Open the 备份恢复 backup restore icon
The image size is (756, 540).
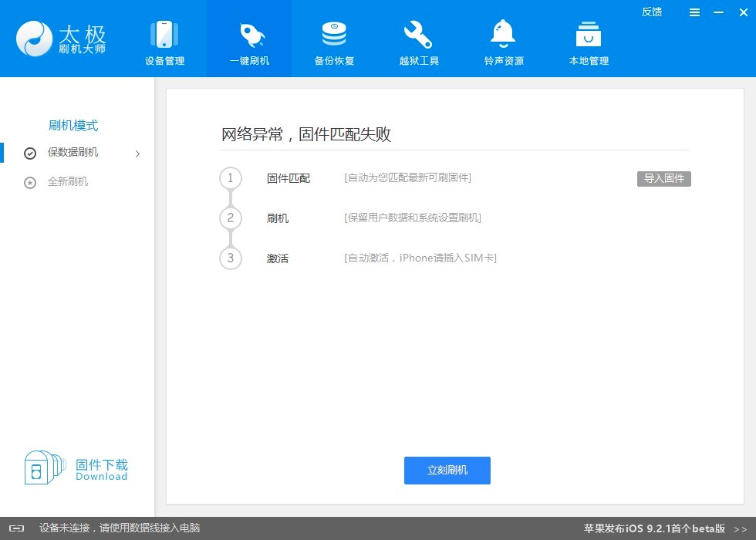point(334,35)
